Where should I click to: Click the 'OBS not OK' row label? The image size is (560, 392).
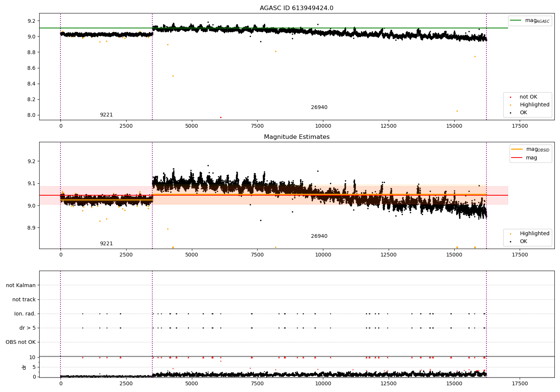[21, 342]
